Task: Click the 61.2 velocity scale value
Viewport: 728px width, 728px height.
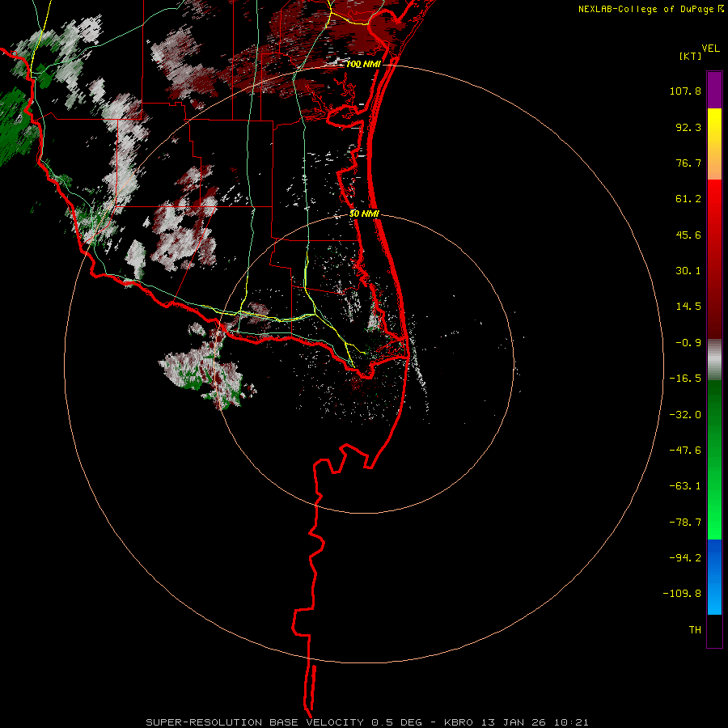Action: point(688,199)
